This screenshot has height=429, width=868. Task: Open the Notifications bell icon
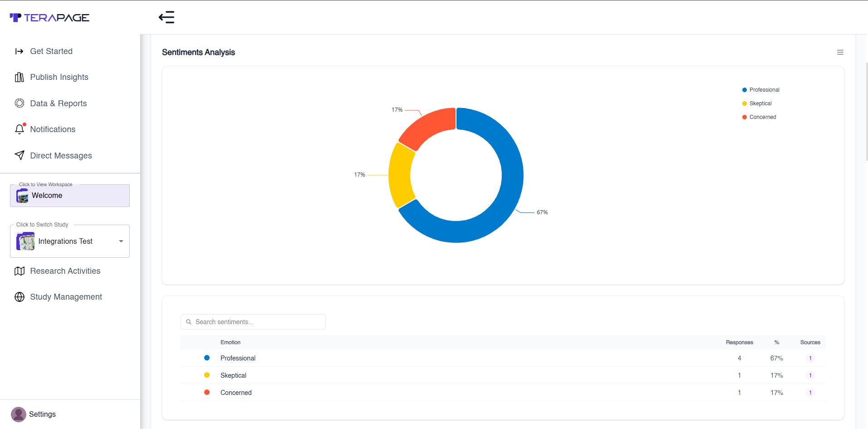20,129
